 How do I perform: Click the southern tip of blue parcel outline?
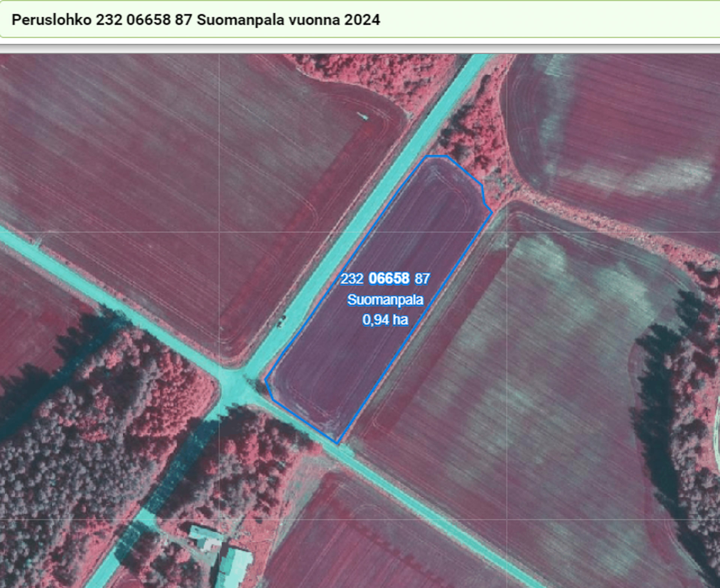[x=337, y=444]
